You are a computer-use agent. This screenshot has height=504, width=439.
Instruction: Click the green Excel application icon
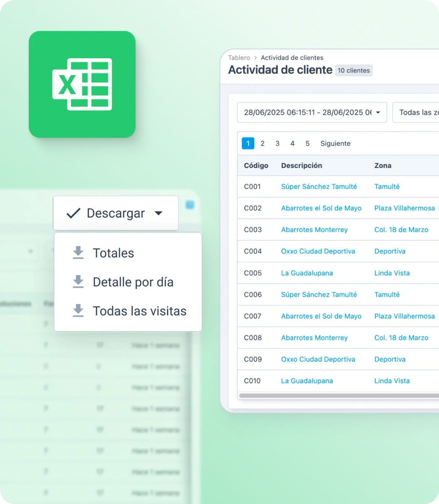(x=82, y=84)
